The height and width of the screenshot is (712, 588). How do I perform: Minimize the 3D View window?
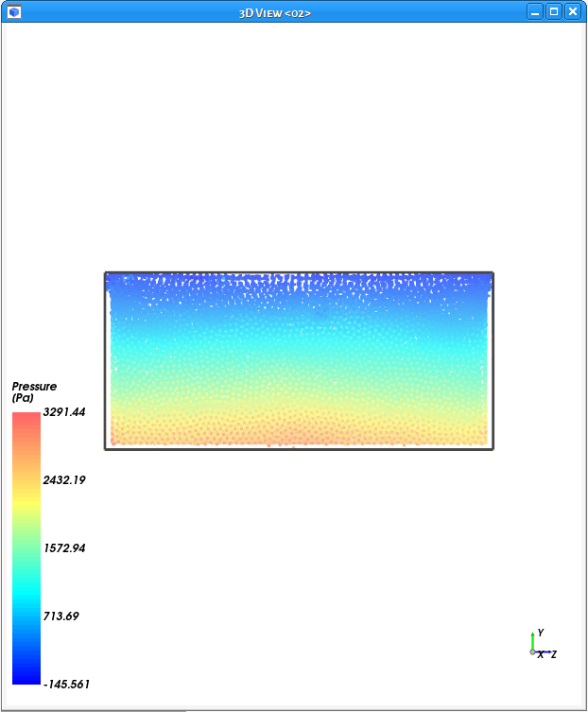point(535,11)
